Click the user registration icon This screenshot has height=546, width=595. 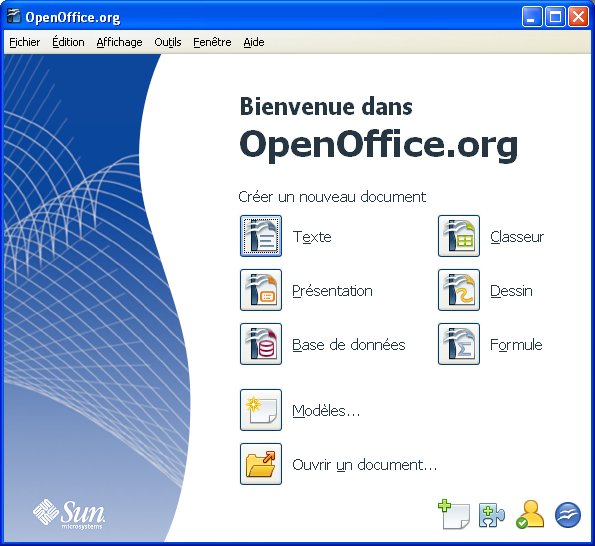[530, 515]
